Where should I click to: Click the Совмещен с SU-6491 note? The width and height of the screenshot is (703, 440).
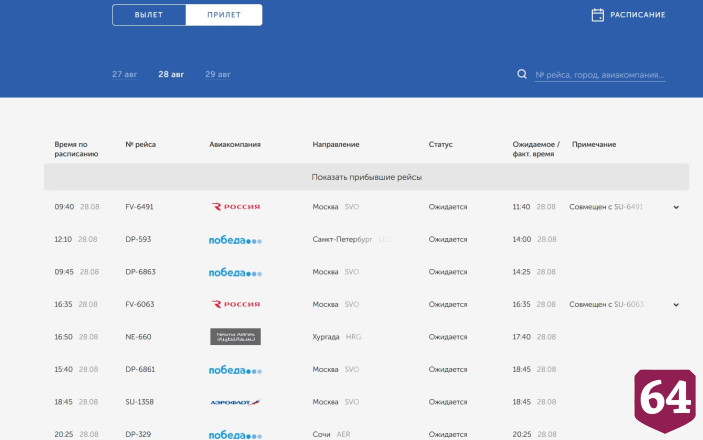pos(606,207)
